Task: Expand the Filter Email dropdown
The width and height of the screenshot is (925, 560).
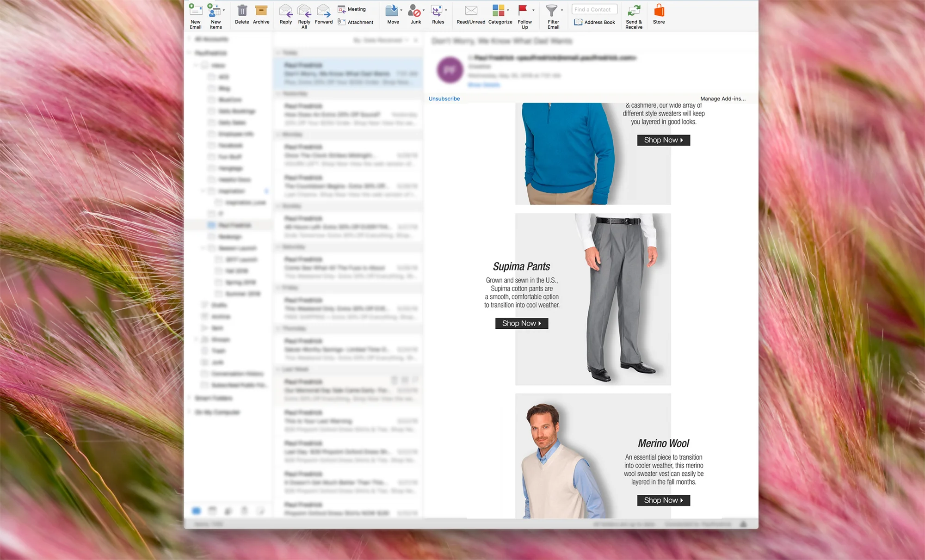Action: tap(562, 10)
